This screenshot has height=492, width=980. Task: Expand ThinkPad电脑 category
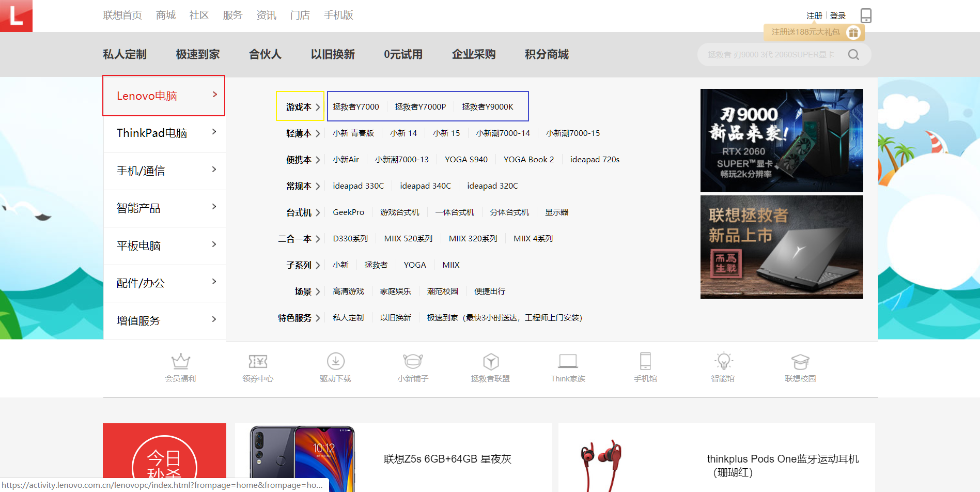point(164,133)
